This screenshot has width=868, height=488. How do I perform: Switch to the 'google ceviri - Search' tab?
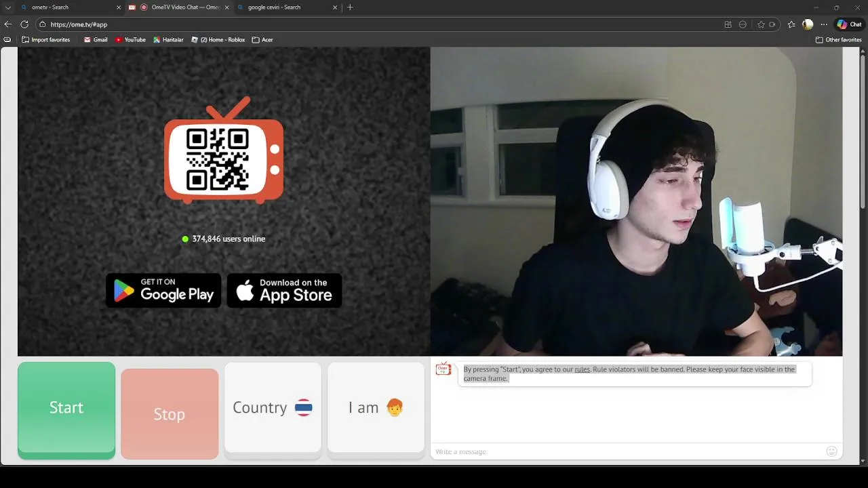pos(288,7)
